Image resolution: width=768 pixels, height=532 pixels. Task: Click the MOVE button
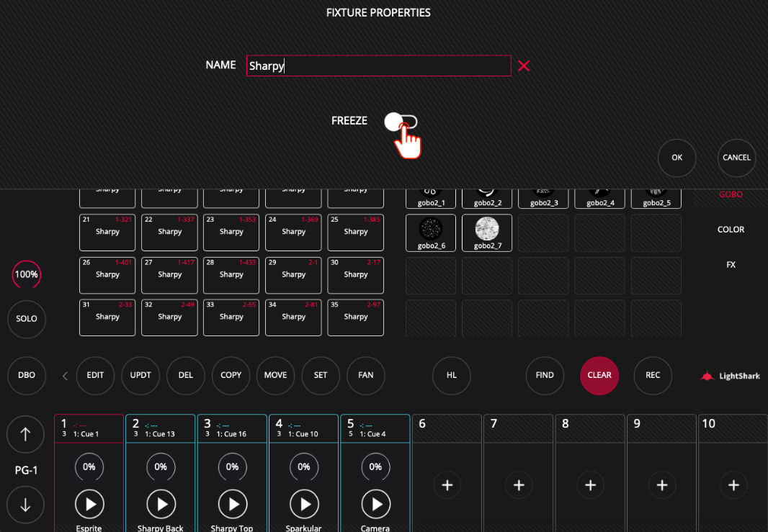276,375
